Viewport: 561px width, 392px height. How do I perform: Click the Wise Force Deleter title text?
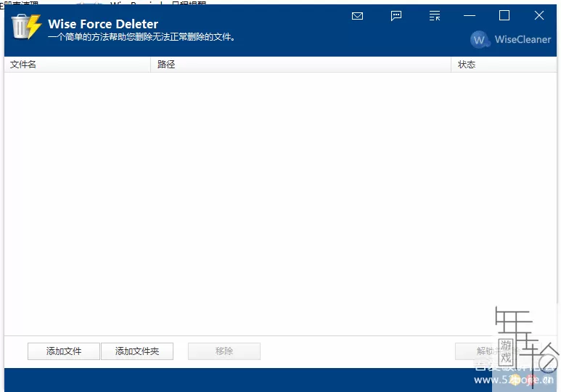point(103,24)
